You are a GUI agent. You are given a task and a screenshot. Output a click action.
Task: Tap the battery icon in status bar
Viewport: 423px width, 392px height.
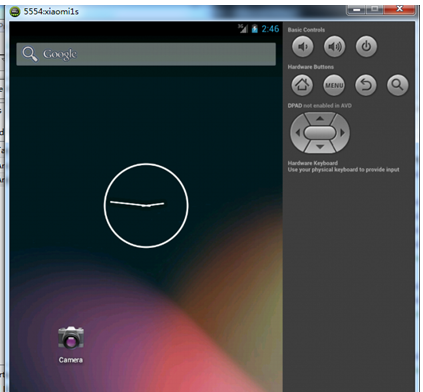[255, 29]
